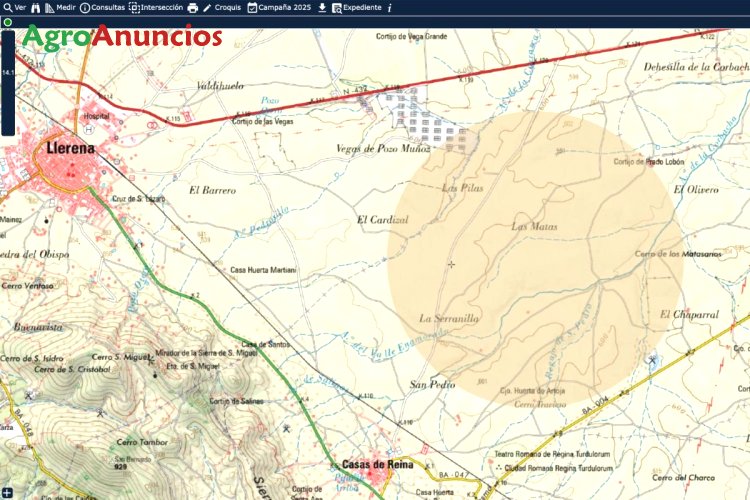Select the Croquis pencil tool
This screenshot has height=500, width=750.
pyautogui.click(x=221, y=7)
